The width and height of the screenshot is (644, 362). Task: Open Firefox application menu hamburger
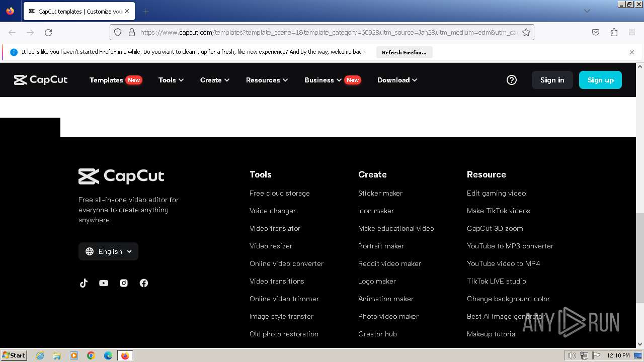(x=632, y=32)
